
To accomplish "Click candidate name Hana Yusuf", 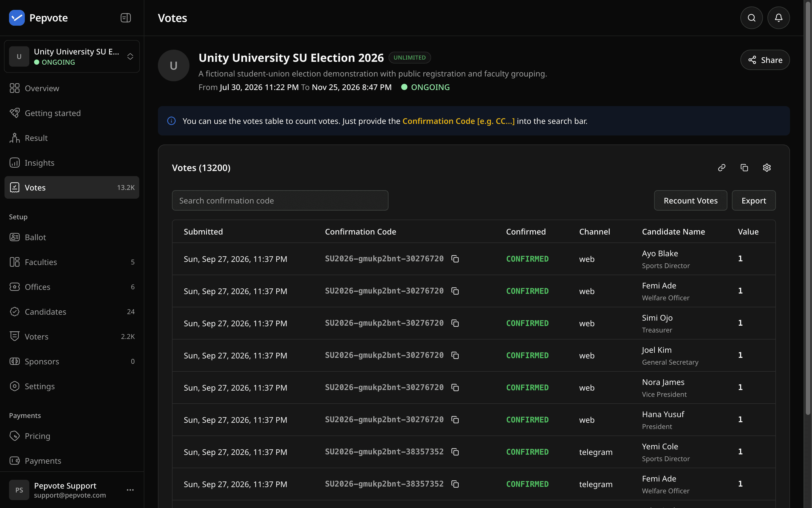I will (x=663, y=414).
